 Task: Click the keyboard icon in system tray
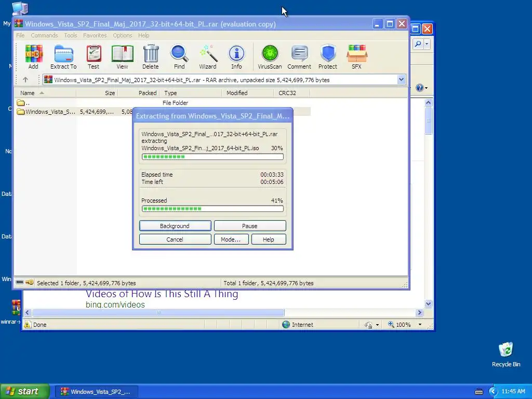(x=478, y=392)
